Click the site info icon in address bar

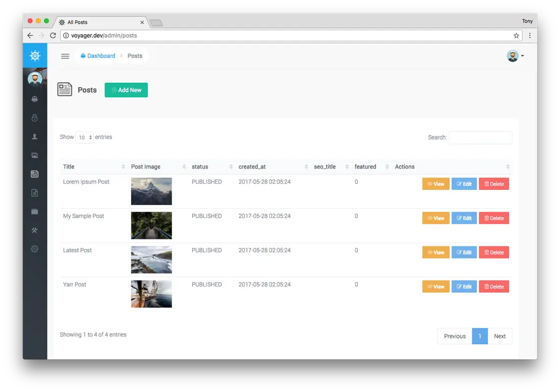tap(66, 35)
